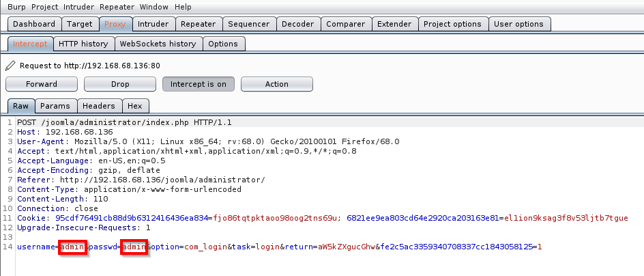Switch to the Target tab
The height and width of the screenshot is (276, 644).
tap(80, 24)
